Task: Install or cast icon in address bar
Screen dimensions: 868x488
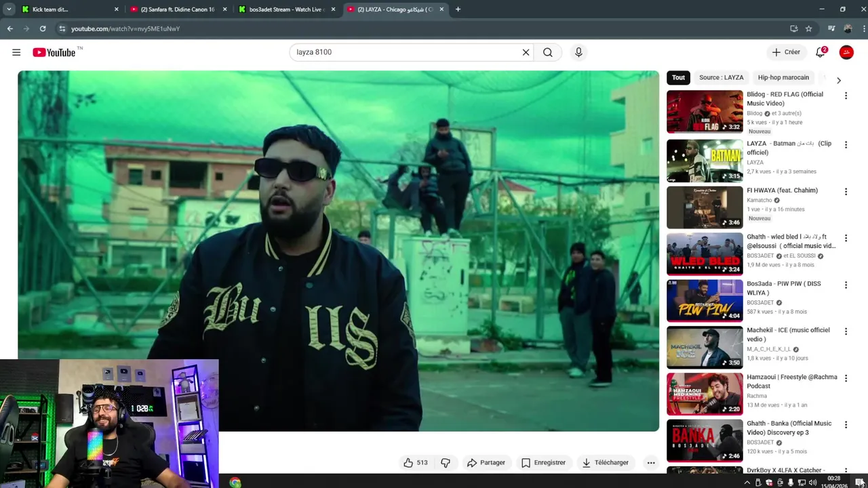Action: (x=793, y=28)
